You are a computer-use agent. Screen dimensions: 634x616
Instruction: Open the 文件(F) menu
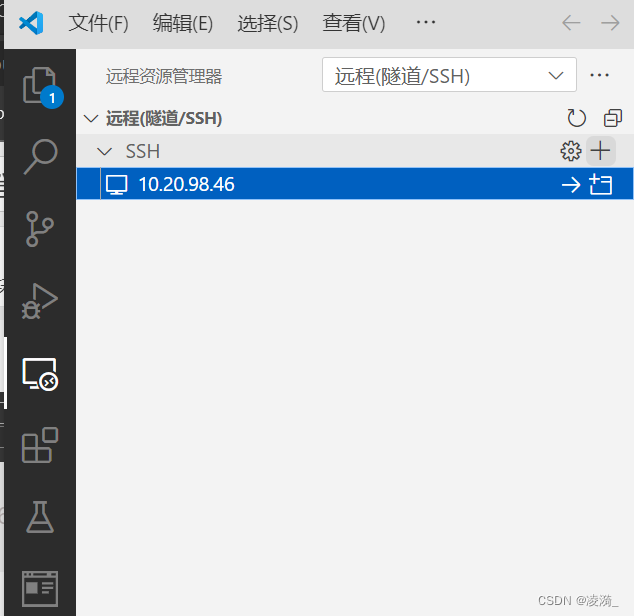[x=98, y=23]
